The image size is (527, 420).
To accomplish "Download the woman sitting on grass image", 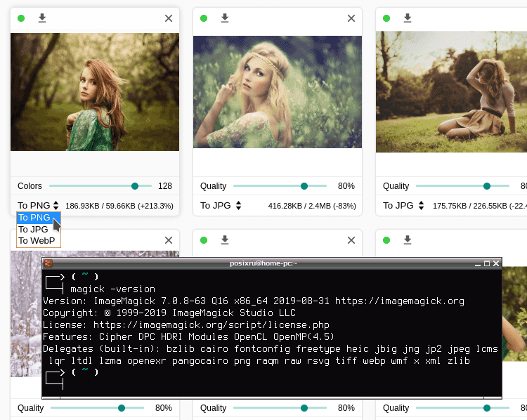I will (x=408, y=18).
